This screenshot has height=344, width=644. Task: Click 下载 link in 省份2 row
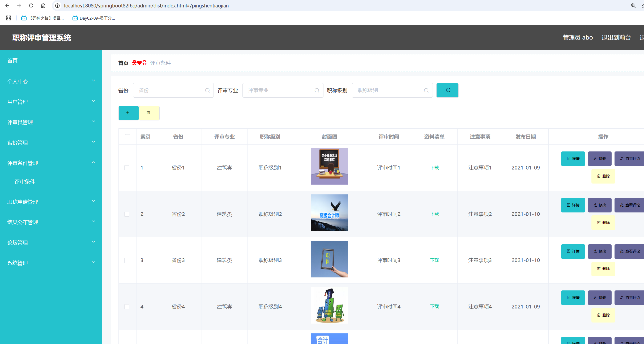(434, 214)
